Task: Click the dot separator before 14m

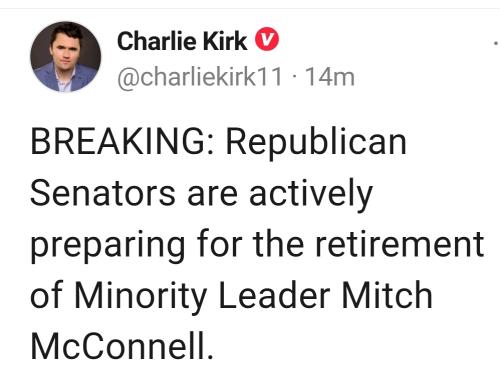Action: (293, 78)
